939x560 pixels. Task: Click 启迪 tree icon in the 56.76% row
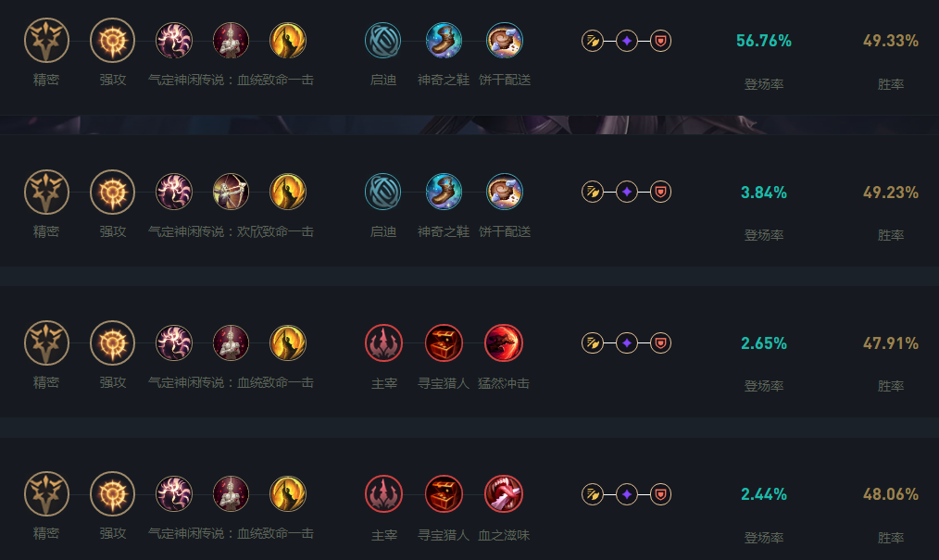[x=383, y=41]
